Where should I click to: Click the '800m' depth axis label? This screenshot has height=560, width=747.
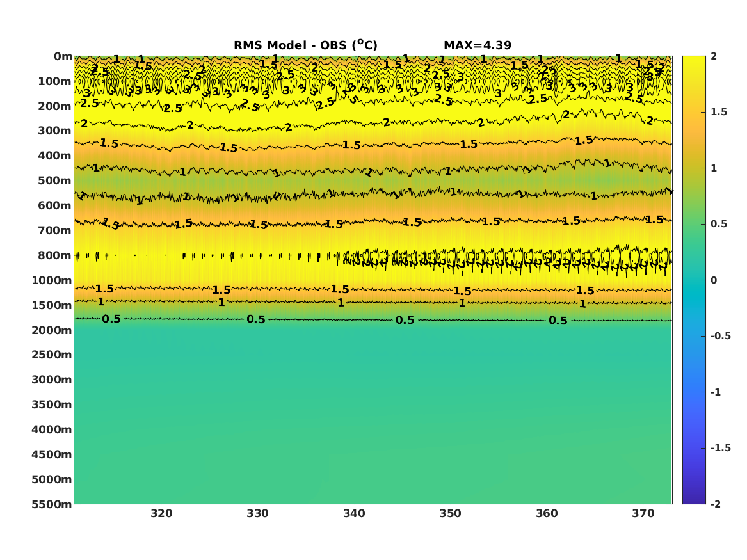coord(55,255)
